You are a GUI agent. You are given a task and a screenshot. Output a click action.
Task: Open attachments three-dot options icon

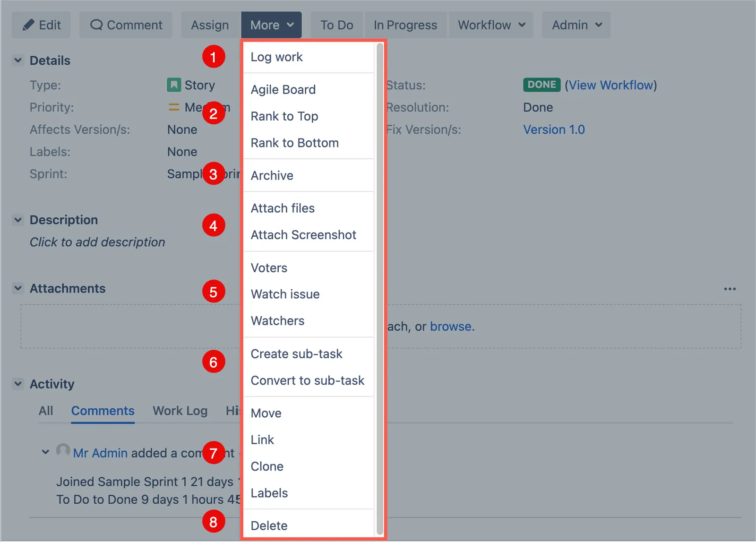click(730, 289)
